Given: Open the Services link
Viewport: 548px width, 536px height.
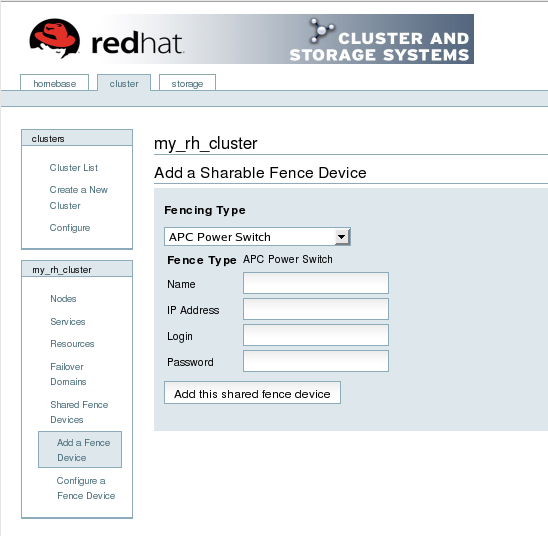Looking at the screenshot, I should (68, 321).
